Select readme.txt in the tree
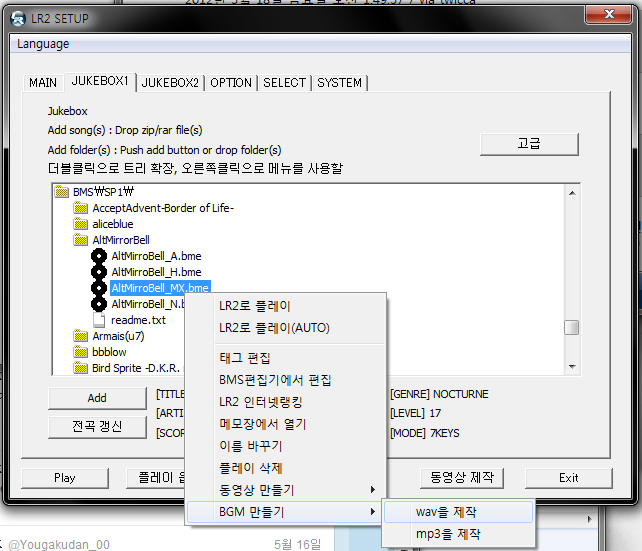The height and width of the screenshot is (551, 642). [138, 320]
